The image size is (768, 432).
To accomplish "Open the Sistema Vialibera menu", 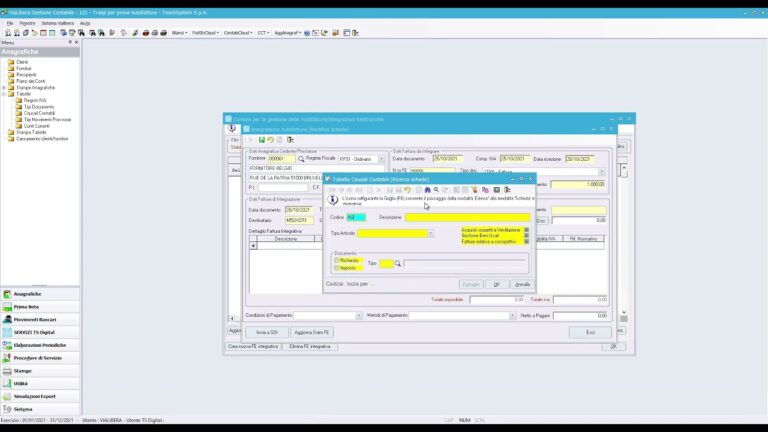I will 57,22.
